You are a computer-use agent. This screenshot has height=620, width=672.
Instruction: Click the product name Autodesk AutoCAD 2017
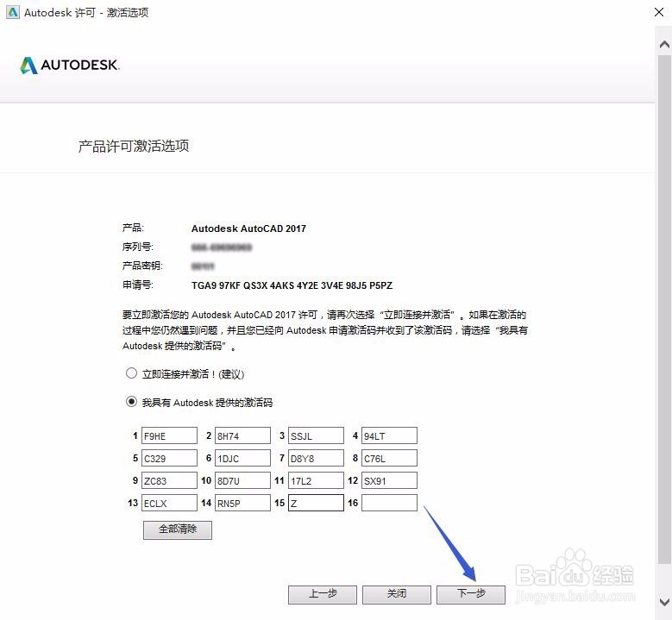click(248, 229)
